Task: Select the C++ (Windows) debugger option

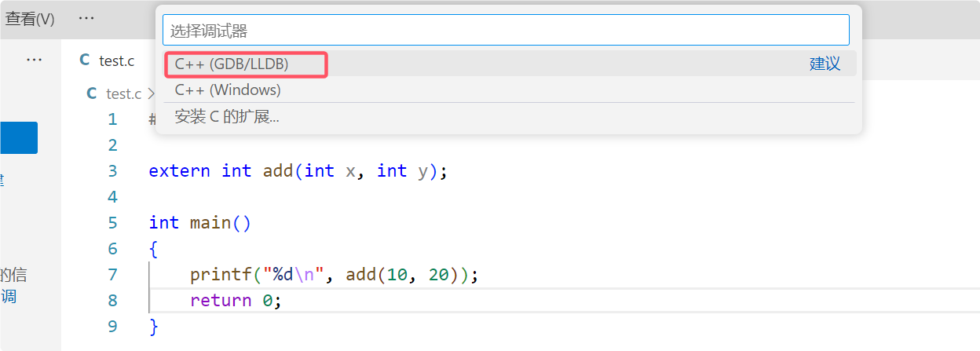Action: coord(510,90)
